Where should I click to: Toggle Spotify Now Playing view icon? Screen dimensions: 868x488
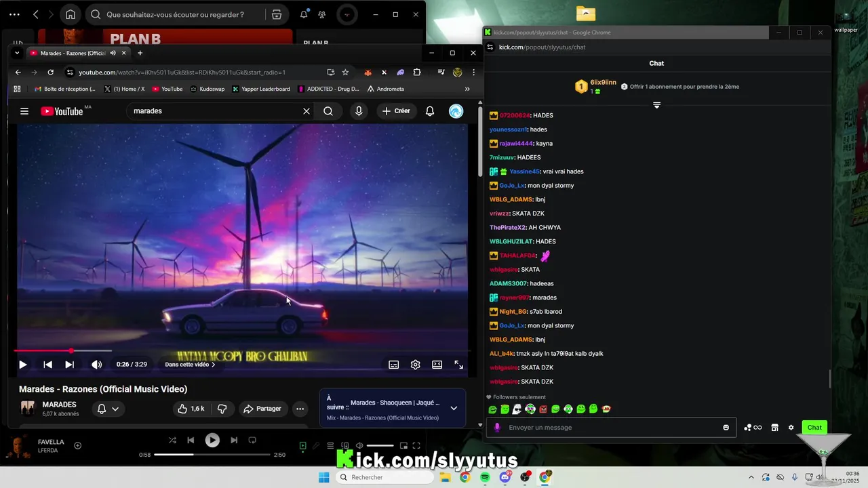point(303,445)
